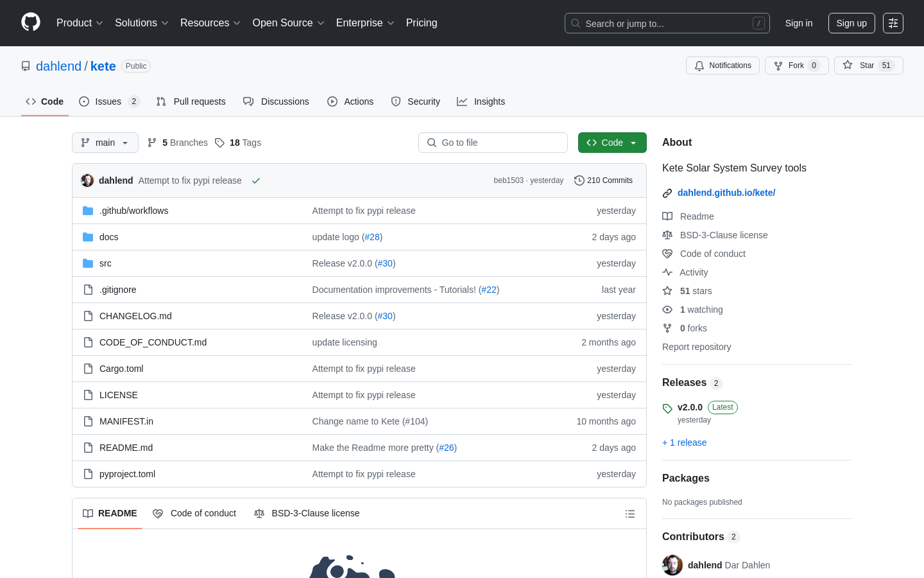Open the dahlend owner link
The height and width of the screenshot is (578, 924).
[x=58, y=66]
